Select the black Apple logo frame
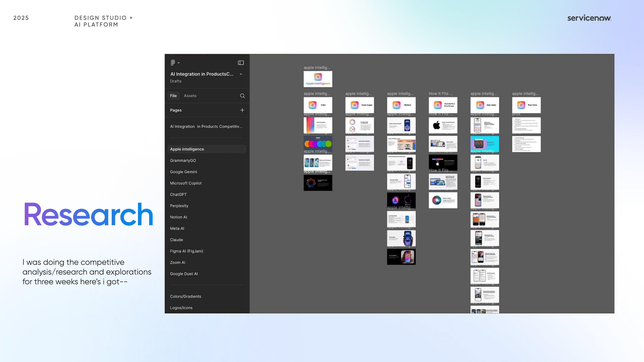This screenshot has width=644, height=362. pos(443,125)
